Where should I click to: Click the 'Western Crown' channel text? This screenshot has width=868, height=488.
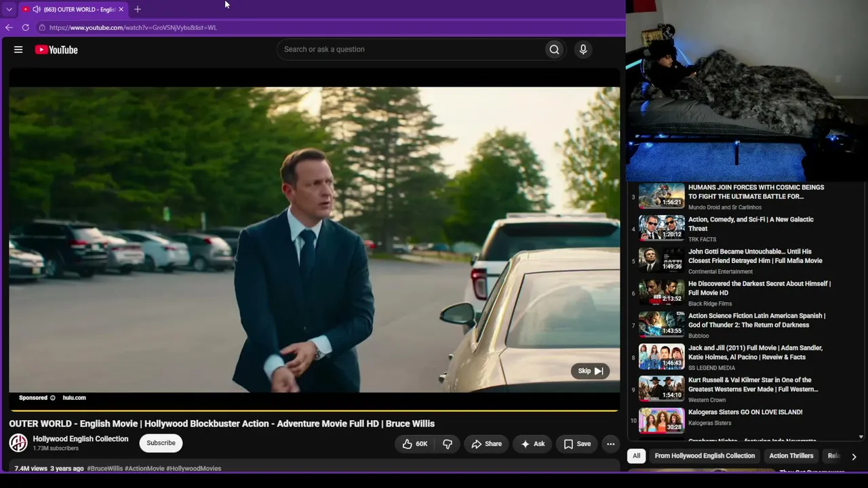tap(707, 400)
